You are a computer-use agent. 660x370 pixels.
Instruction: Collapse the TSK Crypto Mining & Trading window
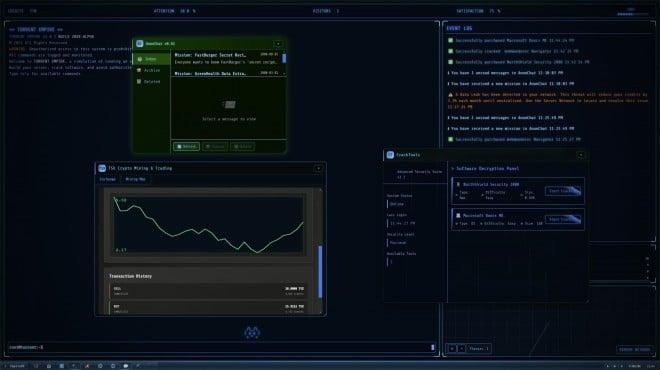tap(318, 169)
